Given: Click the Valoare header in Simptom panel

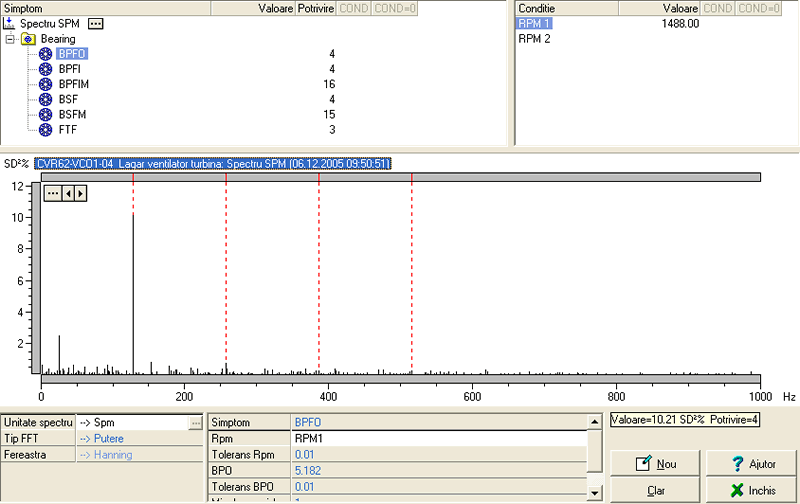Looking at the screenshot, I should pyautogui.click(x=275, y=8).
